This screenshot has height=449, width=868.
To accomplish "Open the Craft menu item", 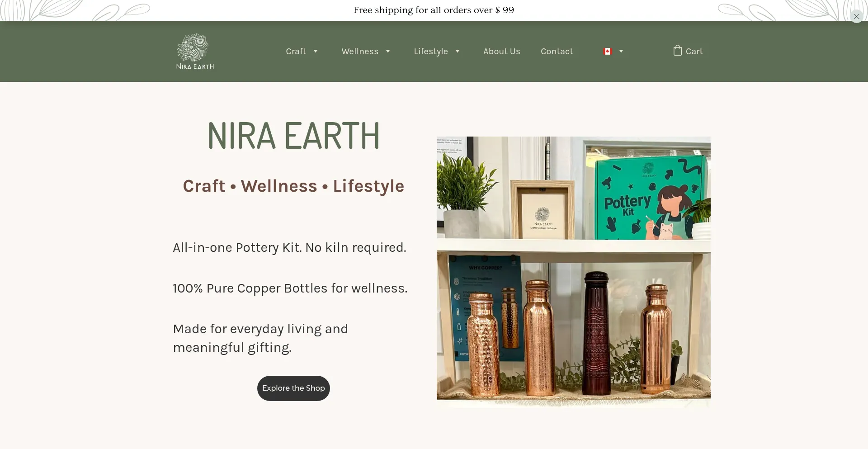I will [296, 52].
